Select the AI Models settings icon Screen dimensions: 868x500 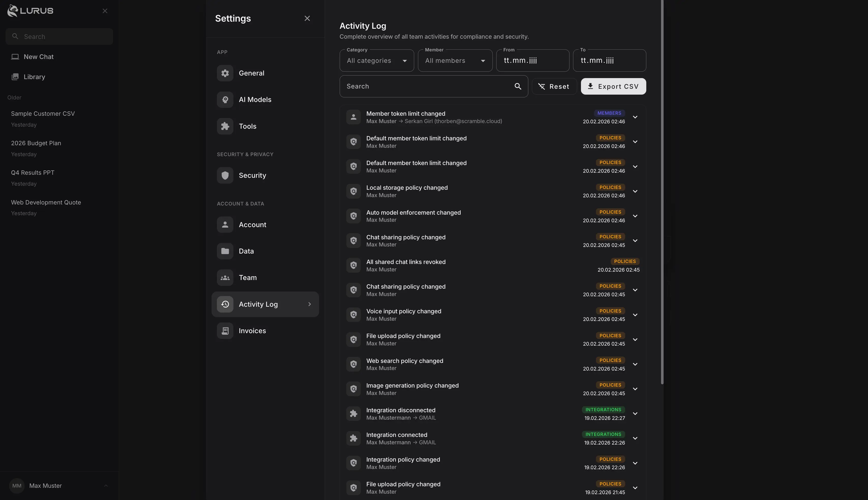tap(225, 100)
